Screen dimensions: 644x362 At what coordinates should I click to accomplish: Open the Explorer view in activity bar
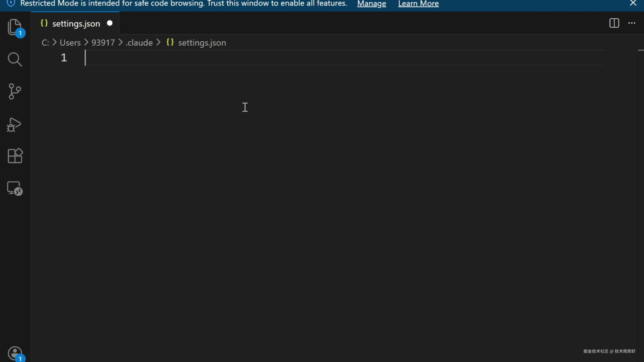[x=14, y=27]
